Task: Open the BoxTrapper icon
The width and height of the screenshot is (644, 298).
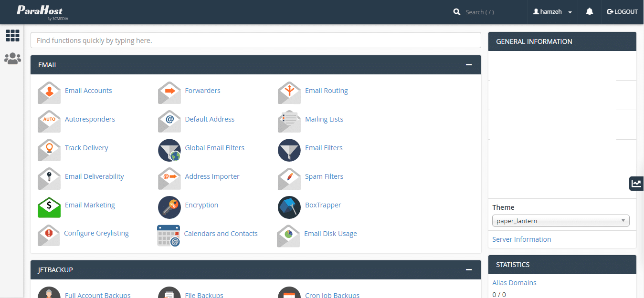Action: (x=289, y=207)
